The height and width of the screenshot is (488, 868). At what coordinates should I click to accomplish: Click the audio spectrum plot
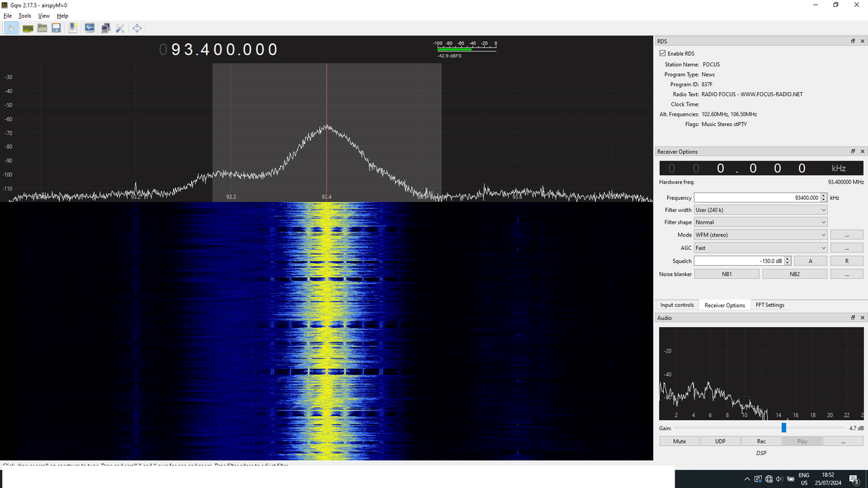pyautogui.click(x=761, y=373)
